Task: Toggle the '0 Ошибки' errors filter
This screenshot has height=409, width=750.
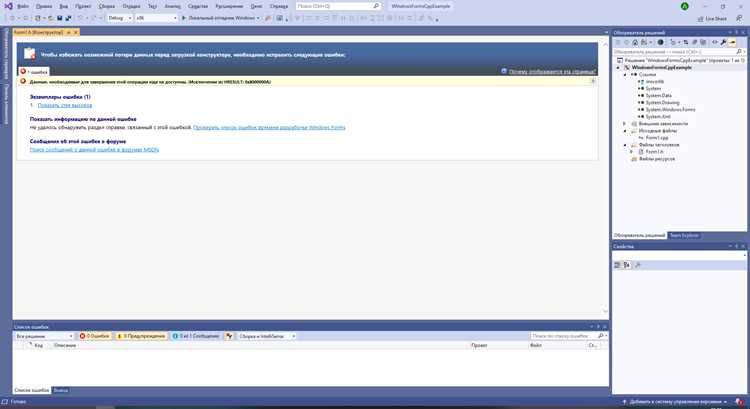Action: (95, 336)
